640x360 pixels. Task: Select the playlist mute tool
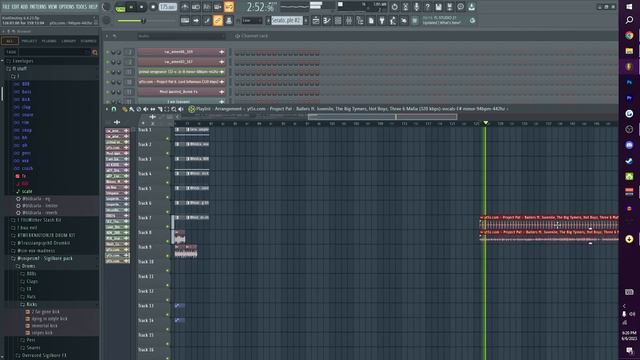(x=146, y=109)
